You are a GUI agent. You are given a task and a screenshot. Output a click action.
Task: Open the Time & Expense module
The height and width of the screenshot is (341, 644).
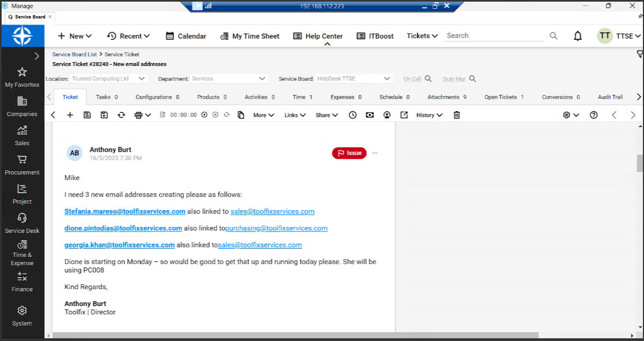tap(22, 253)
